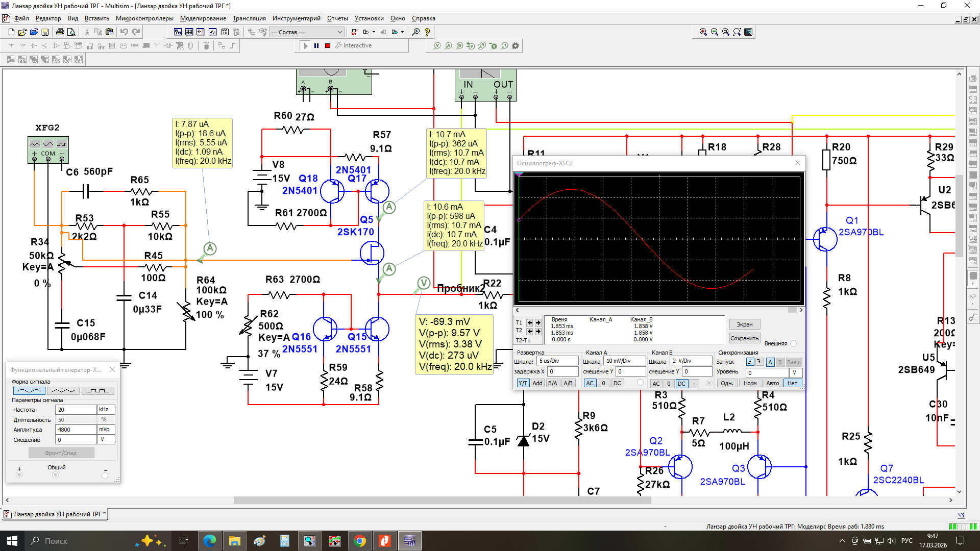Viewport: 980px width, 551px height.
Task: Click the Print circuit icon
Action: (60, 32)
